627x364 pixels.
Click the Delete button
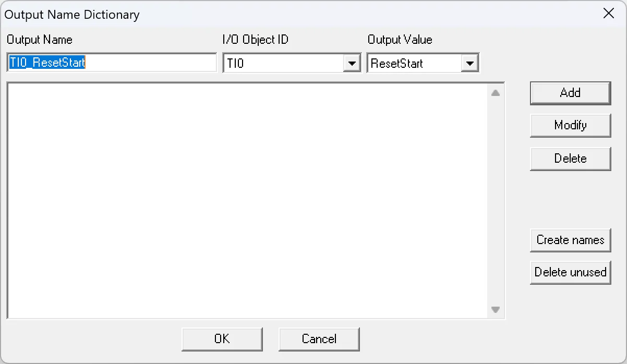tap(570, 159)
